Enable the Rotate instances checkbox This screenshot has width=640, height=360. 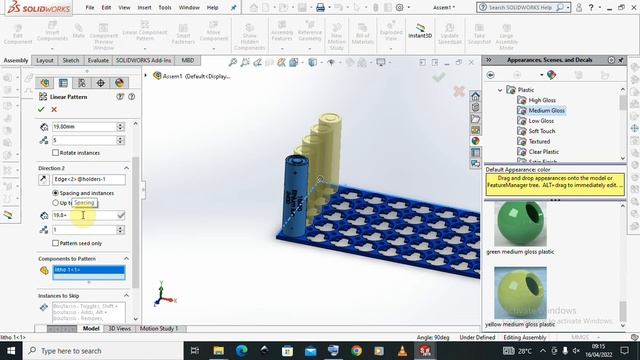tap(56, 153)
